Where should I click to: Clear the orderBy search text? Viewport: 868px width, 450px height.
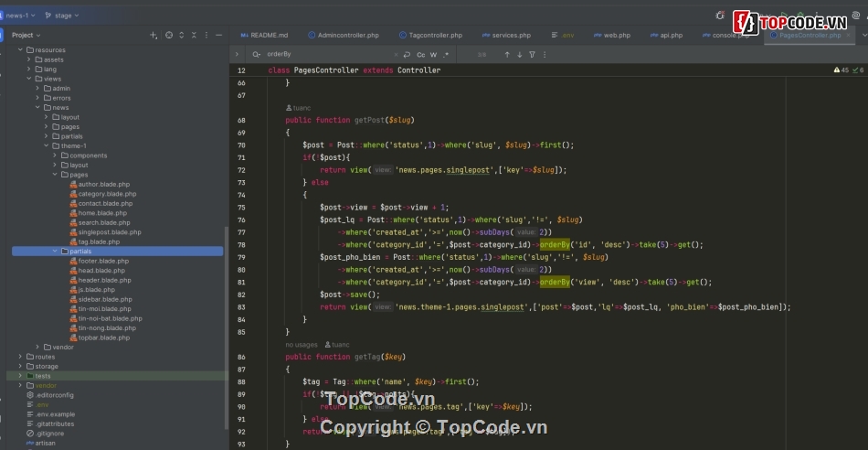(396, 54)
